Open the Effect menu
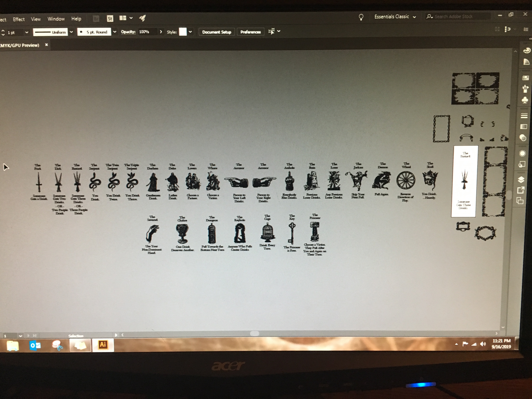This screenshot has height=399, width=532. click(x=19, y=19)
